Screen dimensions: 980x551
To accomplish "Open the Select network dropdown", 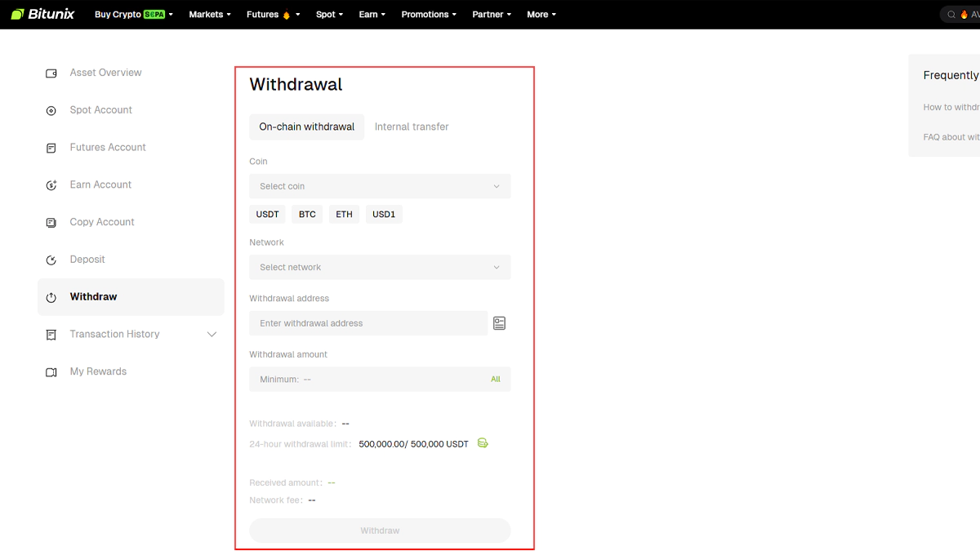I will click(x=380, y=267).
